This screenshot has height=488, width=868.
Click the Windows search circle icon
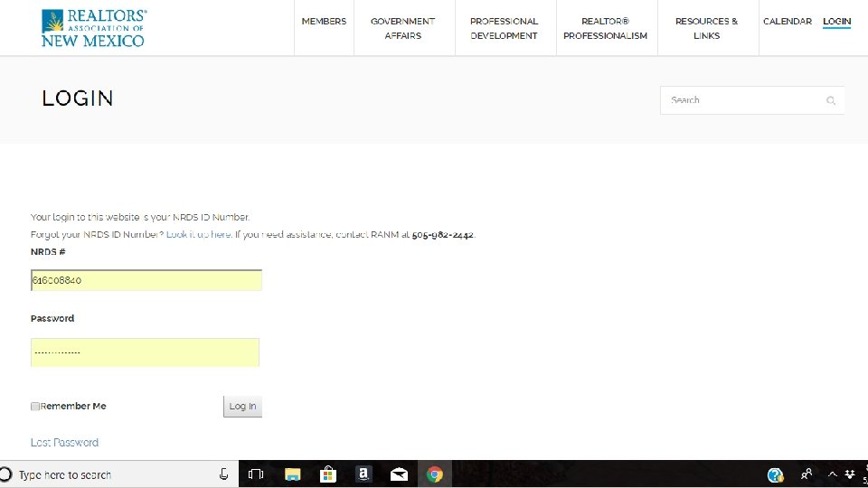point(6,474)
